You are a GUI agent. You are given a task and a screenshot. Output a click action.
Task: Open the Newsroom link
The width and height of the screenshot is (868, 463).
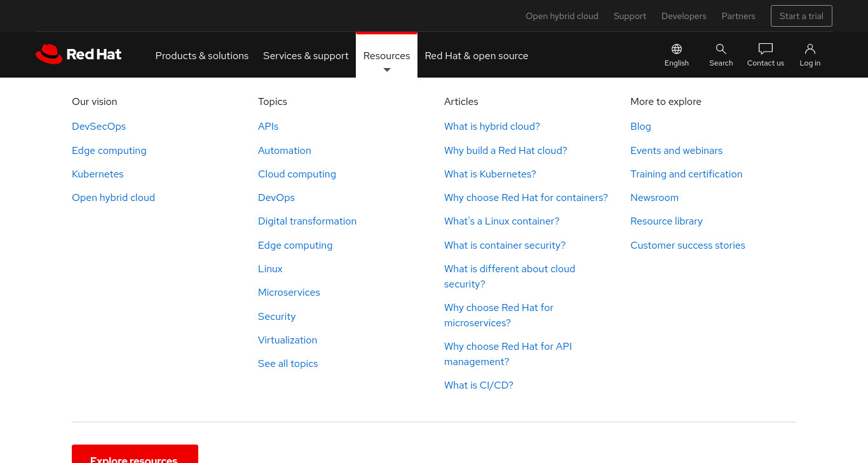click(x=654, y=198)
